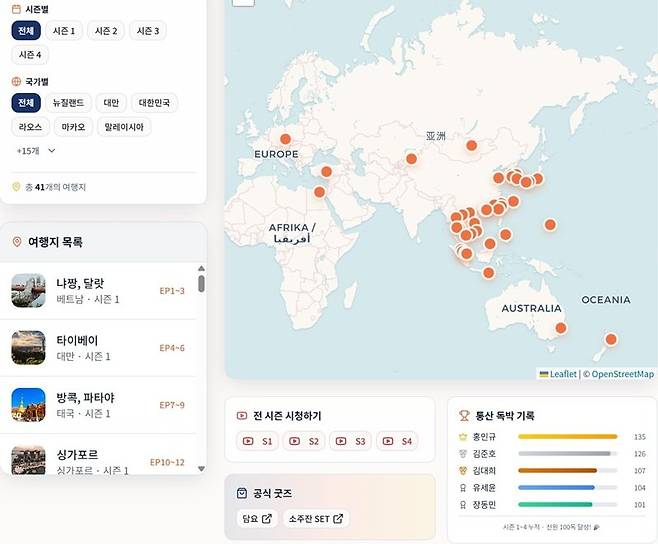This screenshot has width=658, height=544.
Task: Click the 나짱, 달랏 destination thumbnail
Action: tap(29, 291)
